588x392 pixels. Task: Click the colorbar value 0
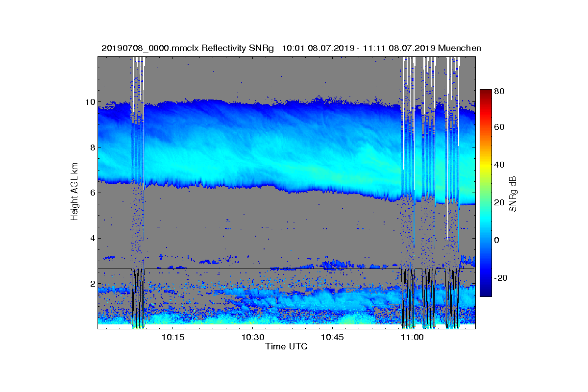(498, 240)
